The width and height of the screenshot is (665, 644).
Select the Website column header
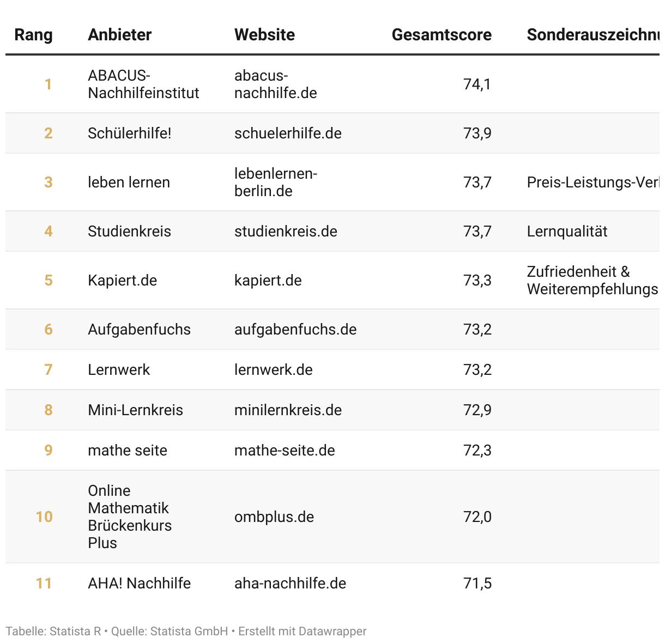click(264, 35)
